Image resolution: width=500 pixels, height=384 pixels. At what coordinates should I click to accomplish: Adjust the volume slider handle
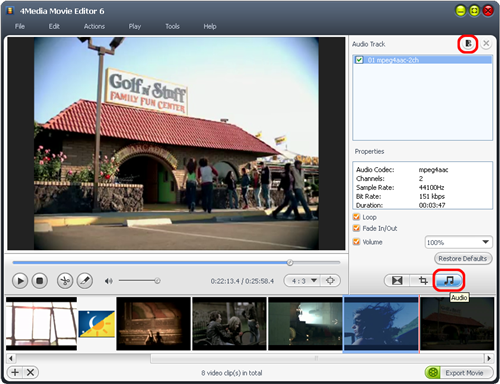coord(157,281)
